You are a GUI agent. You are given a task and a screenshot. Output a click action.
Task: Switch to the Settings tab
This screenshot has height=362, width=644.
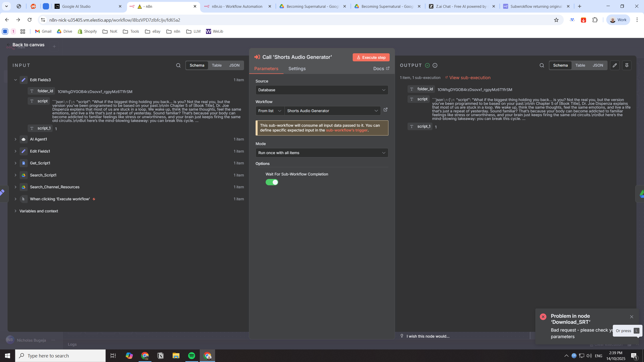coord(297,69)
